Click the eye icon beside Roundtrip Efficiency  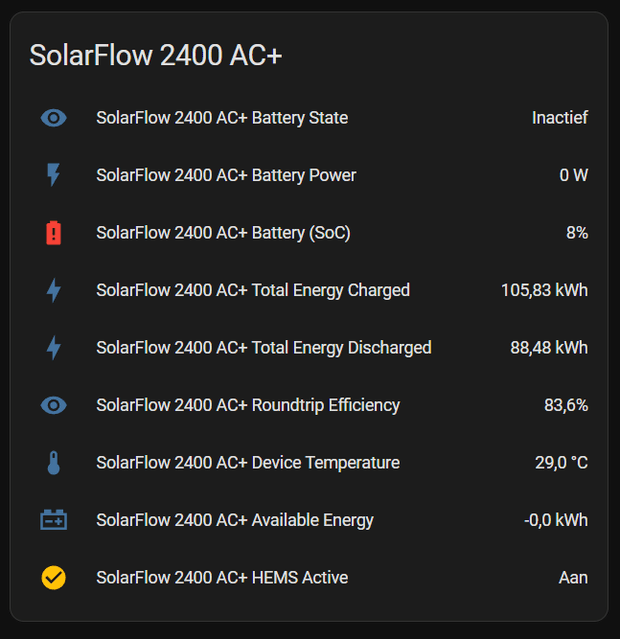click(x=53, y=405)
